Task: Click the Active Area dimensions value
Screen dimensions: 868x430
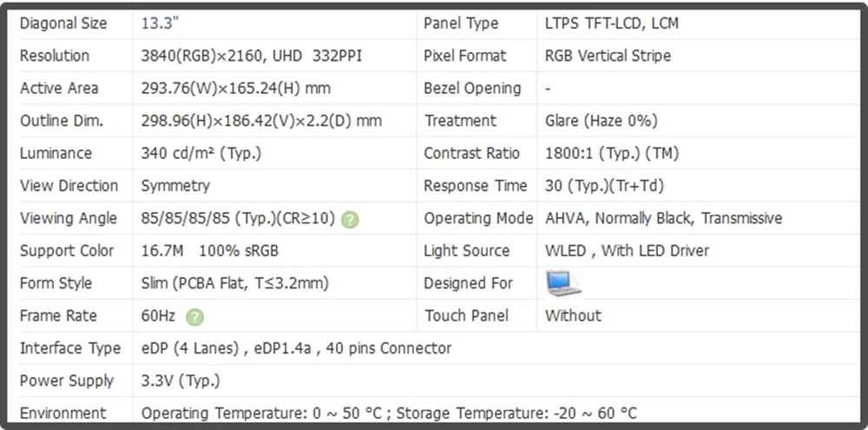Action: click(236, 88)
